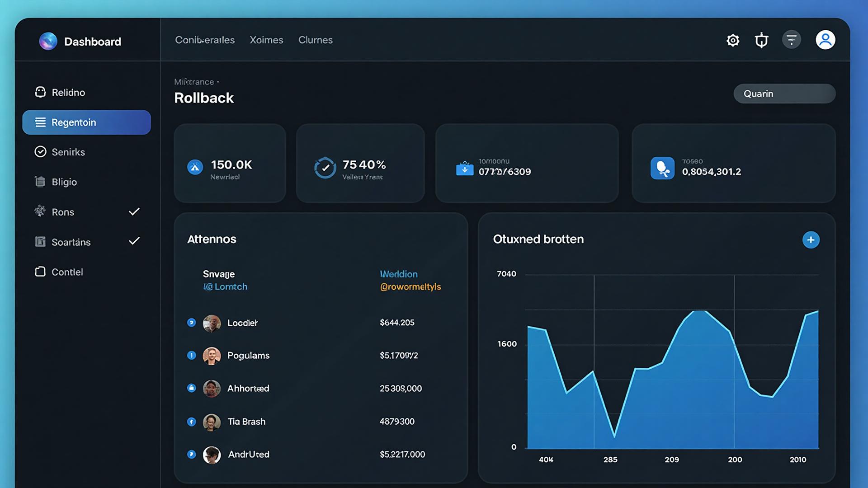Open the settings gear in the top bar
This screenshot has width=868, height=488.
(x=733, y=40)
